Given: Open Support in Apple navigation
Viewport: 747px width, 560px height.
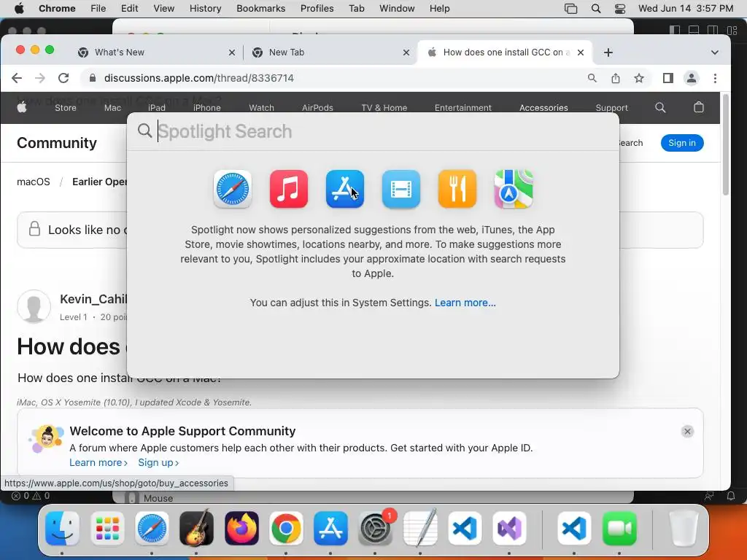Looking at the screenshot, I should point(612,108).
